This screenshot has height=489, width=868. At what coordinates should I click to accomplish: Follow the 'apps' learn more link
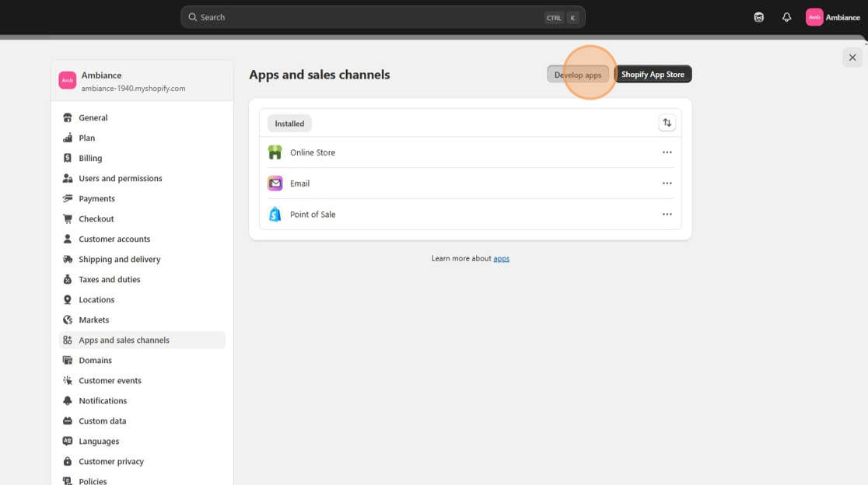pyautogui.click(x=501, y=258)
